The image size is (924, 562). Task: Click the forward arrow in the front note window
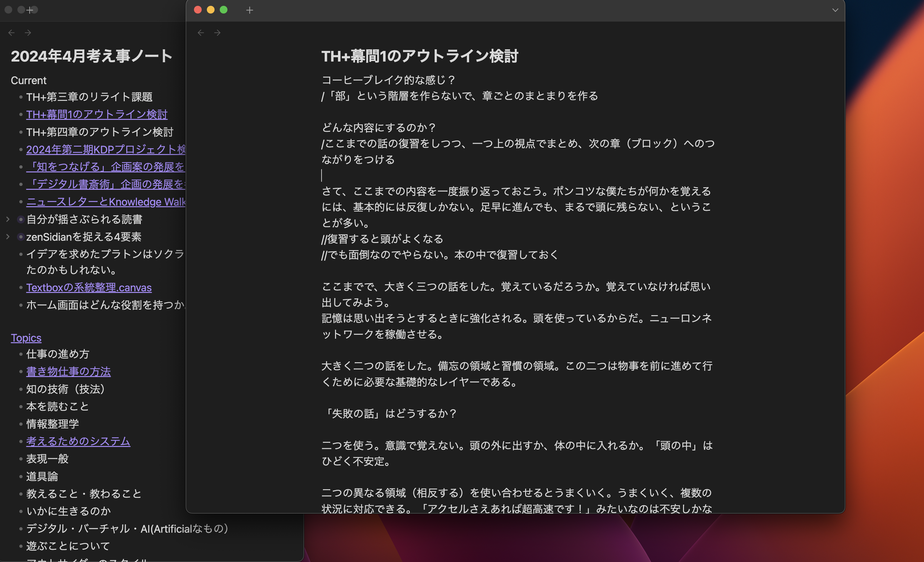click(x=217, y=33)
